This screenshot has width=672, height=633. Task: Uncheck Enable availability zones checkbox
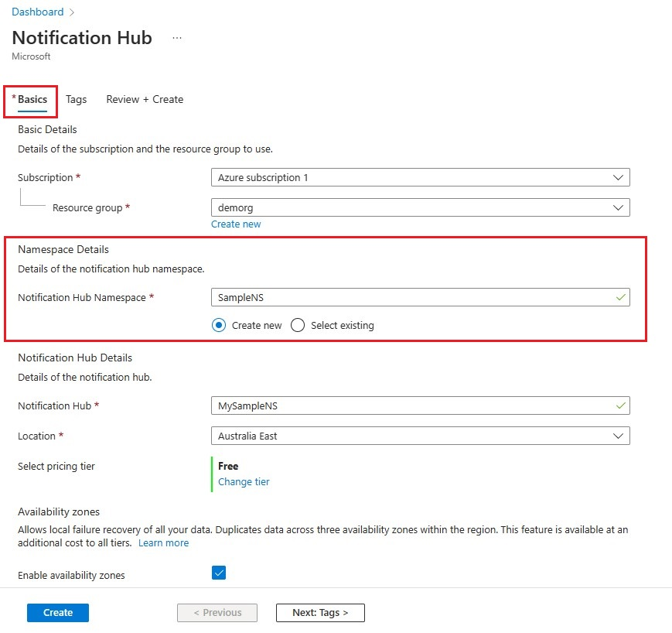219,573
